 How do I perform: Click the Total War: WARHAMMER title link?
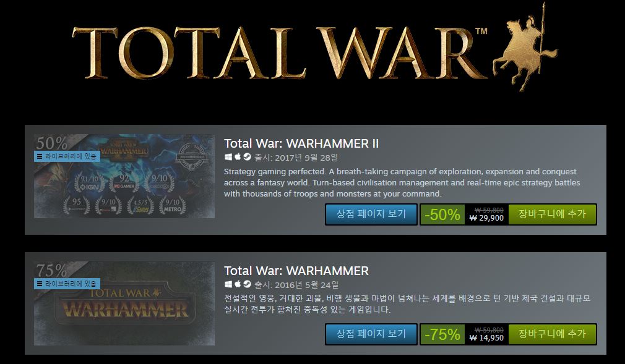[x=296, y=271]
